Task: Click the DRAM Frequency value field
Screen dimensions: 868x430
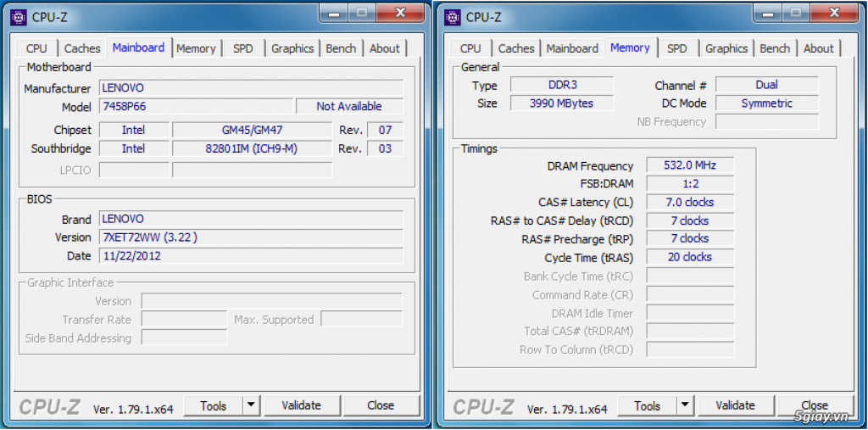Action: pos(689,165)
